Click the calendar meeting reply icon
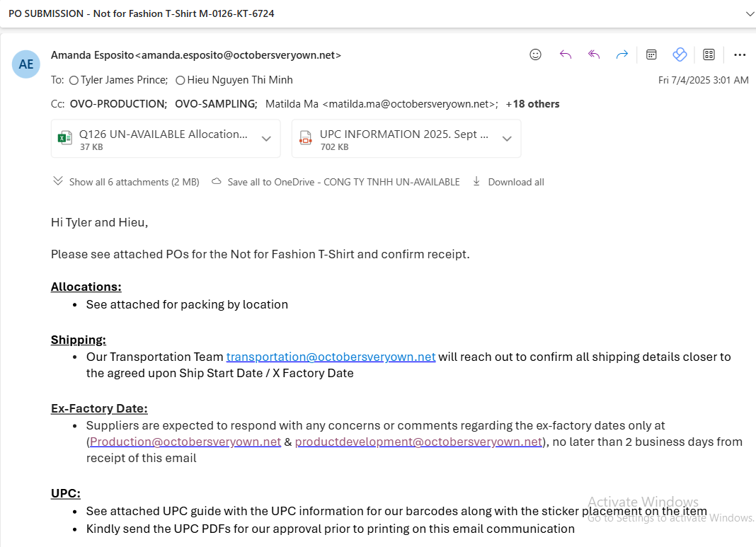 click(x=652, y=54)
